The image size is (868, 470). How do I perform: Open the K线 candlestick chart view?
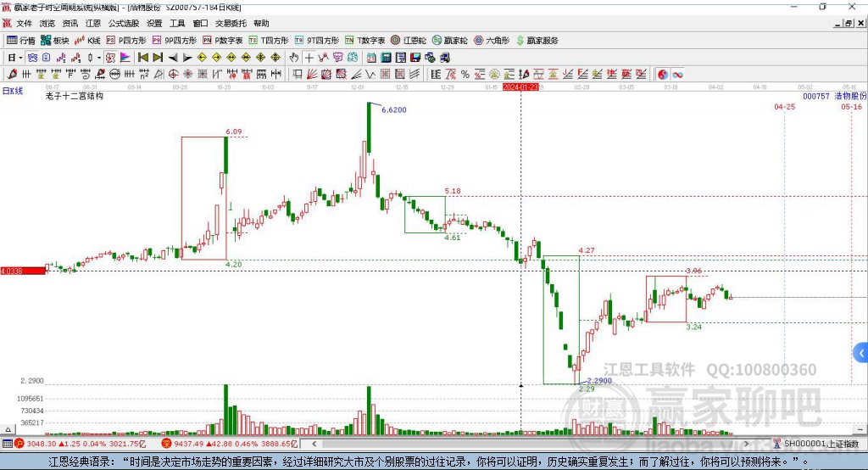[87, 41]
